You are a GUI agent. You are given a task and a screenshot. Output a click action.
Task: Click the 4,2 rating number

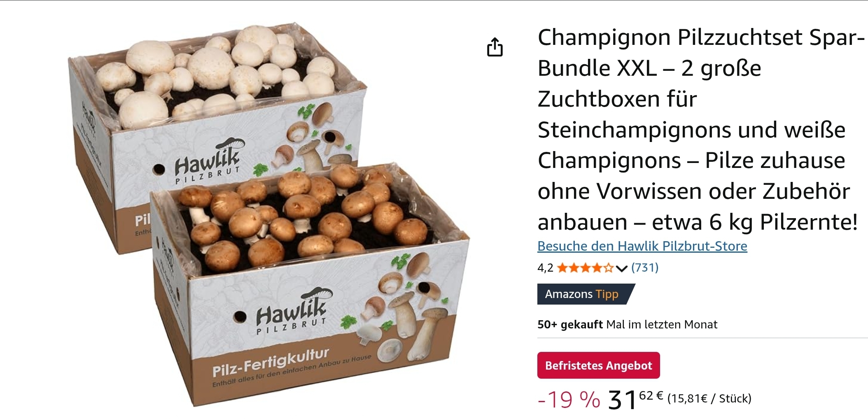pos(545,268)
